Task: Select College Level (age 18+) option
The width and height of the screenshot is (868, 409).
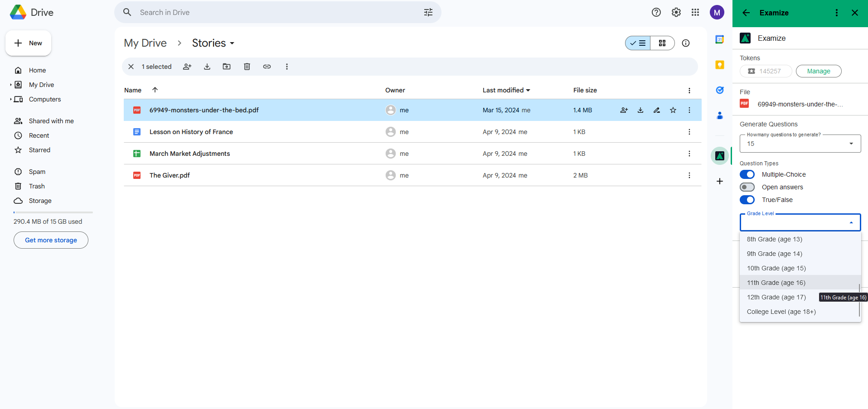Action: 800,312
